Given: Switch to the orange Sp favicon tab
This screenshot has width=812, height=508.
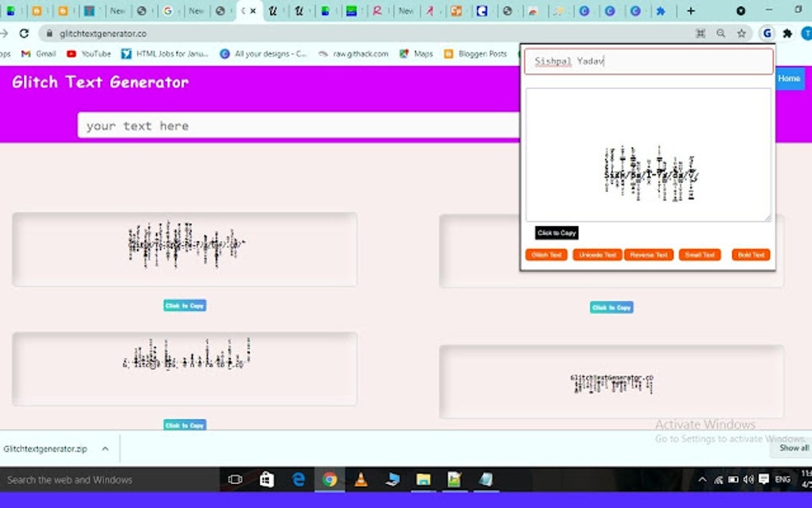Looking at the screenshot, I should click(456, 11).
